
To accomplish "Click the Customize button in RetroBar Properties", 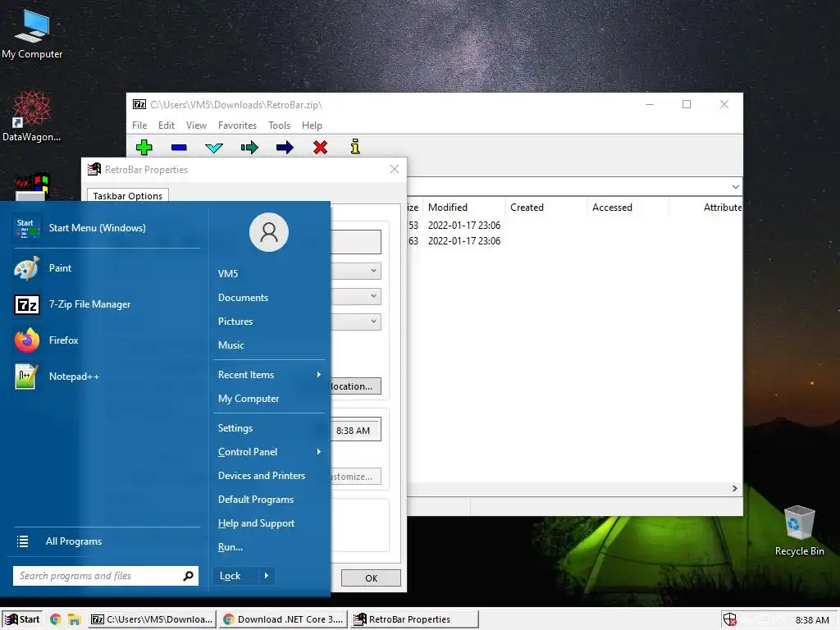I will tap(356, 477).
